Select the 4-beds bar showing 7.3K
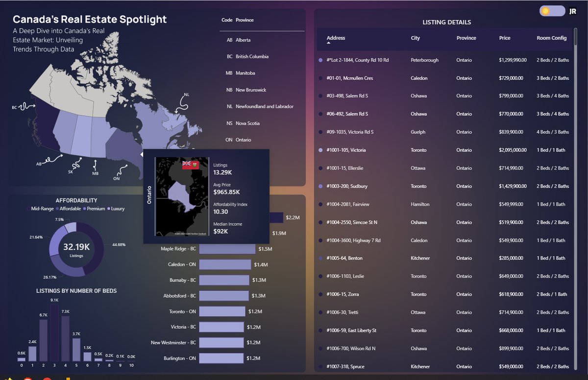This screenshot has height=380, width=588. 65,338
